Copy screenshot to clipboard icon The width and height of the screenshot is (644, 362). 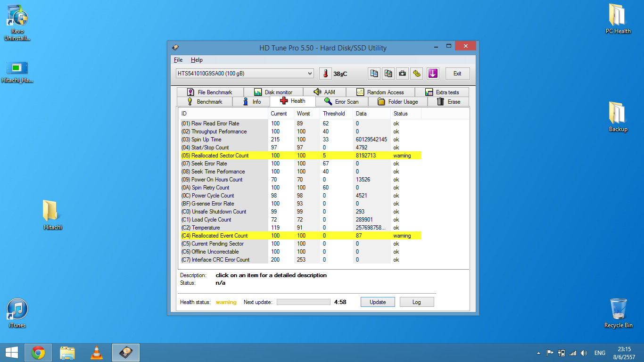pyautogui.click(x=388, y=74)
